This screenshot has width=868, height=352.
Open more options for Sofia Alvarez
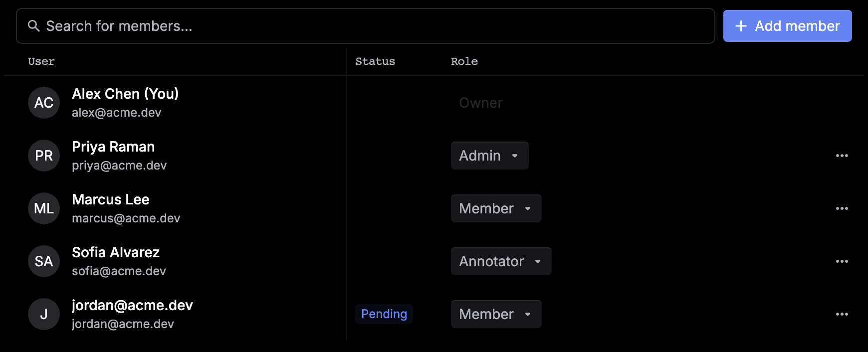click(842, 261)
